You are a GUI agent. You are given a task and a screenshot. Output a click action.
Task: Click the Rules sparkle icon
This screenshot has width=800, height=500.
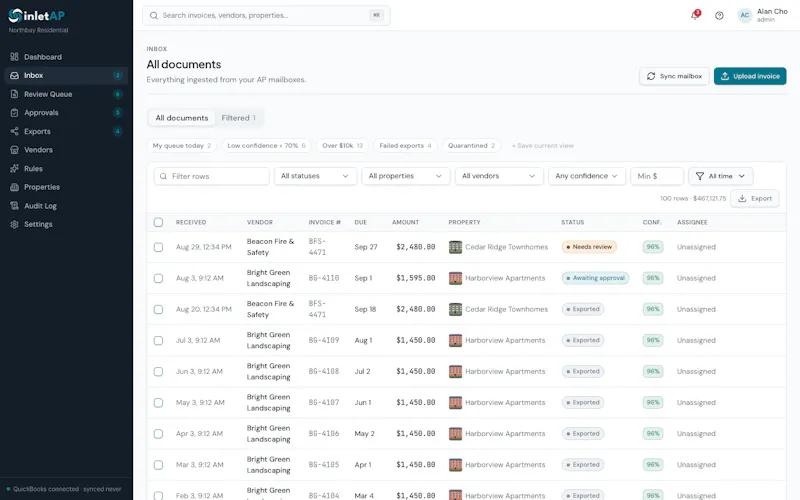pyautogui.click(x=14, y=168)
